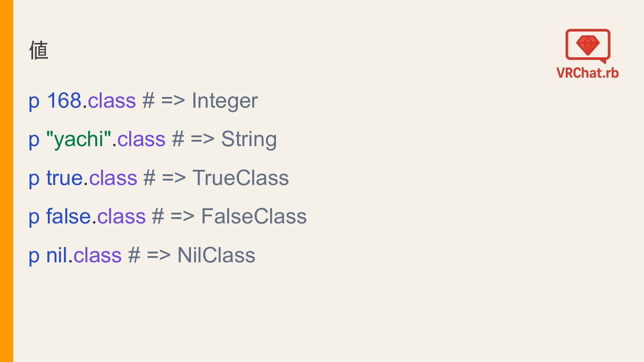This screenshot has width=644, height=362.
Task: Click .class after nil
Action: pos(95,255)
